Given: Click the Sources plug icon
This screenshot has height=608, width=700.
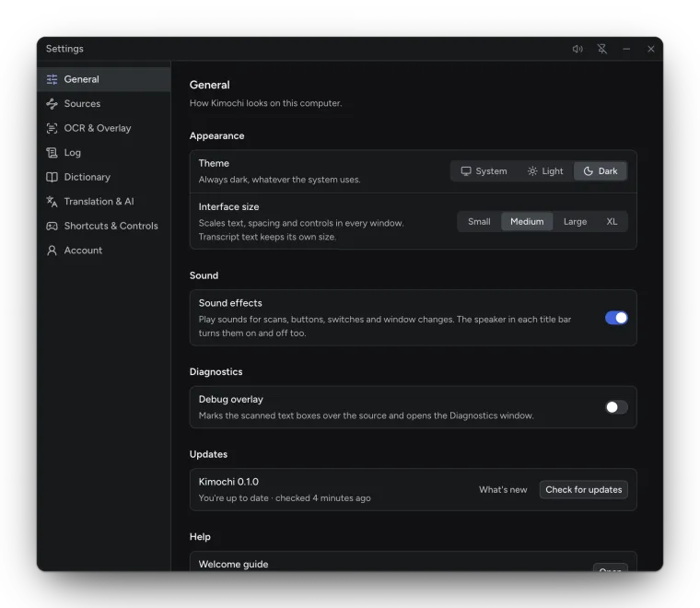Looking at the screenshot, I should [x=52, y=104].
